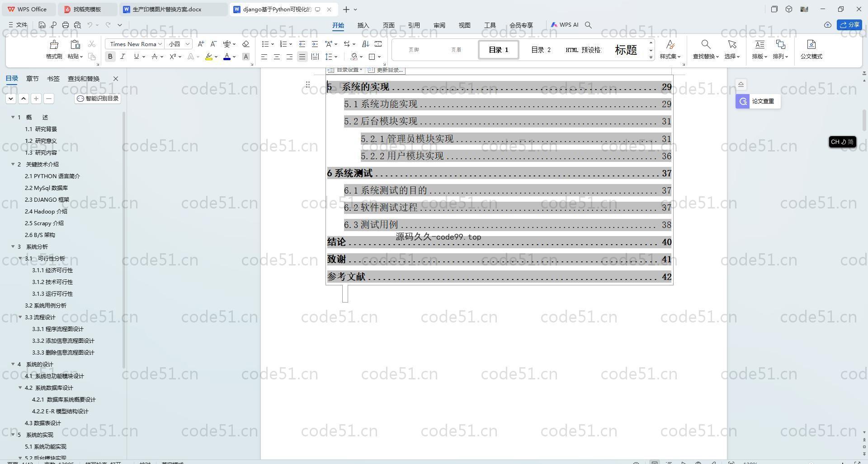This screenshot has height=464, width=868.
Task: Toggle Bold formatting
Action: (110, 57)
